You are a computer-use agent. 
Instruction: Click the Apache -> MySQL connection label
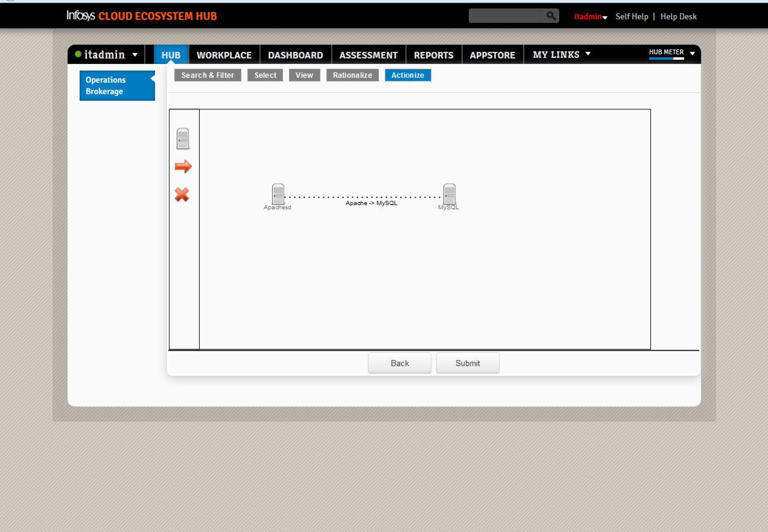tap(371, 203)
